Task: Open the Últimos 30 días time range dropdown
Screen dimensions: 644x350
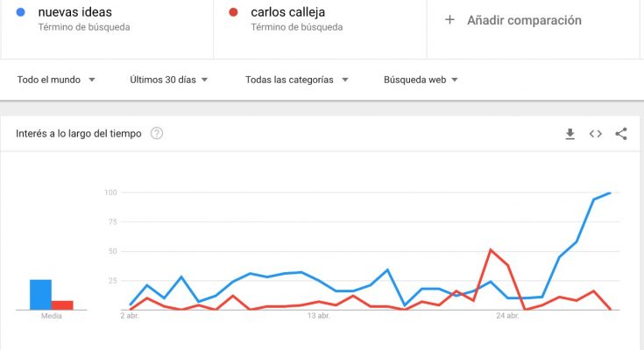Action: click(x=168, y=80)
